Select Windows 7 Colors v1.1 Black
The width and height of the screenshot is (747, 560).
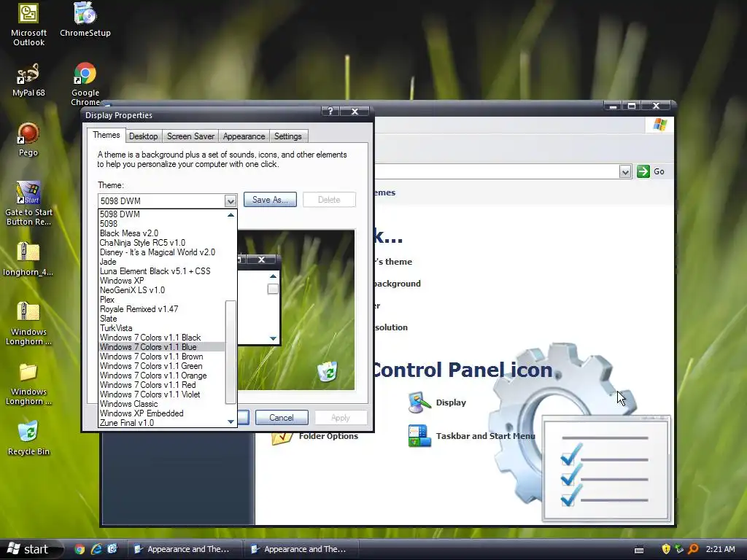[162, 338]
